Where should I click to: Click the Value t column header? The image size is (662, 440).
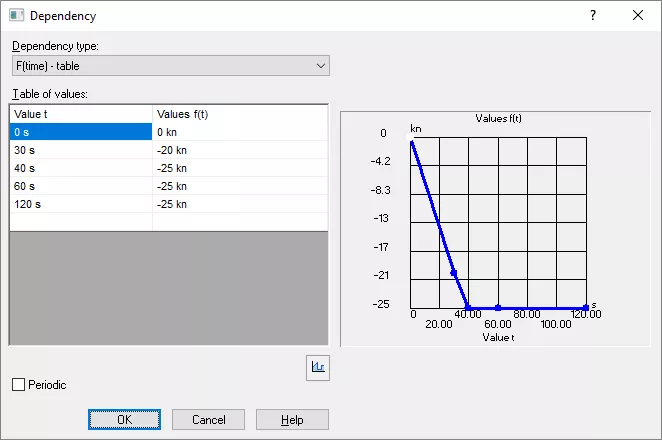click(x=80, y=114)
